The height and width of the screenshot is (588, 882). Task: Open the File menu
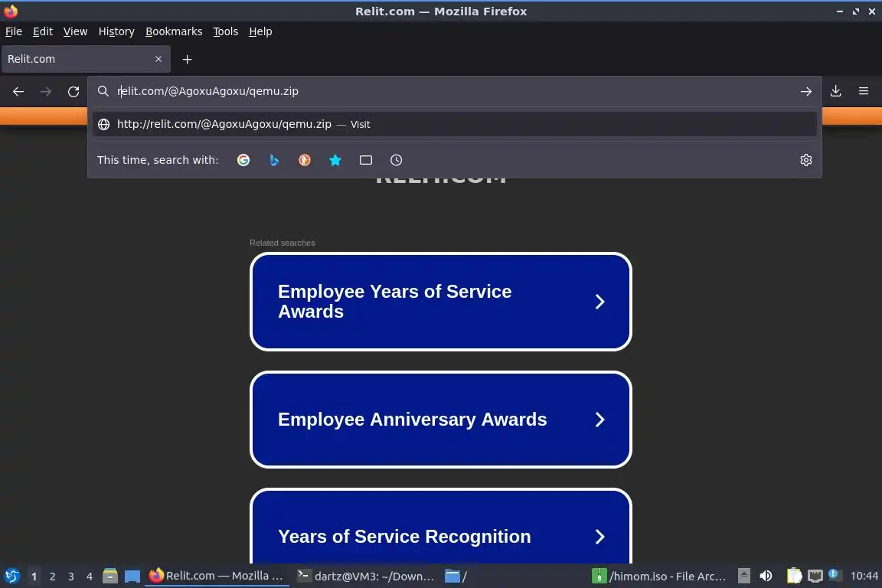(x=14, y=31)
